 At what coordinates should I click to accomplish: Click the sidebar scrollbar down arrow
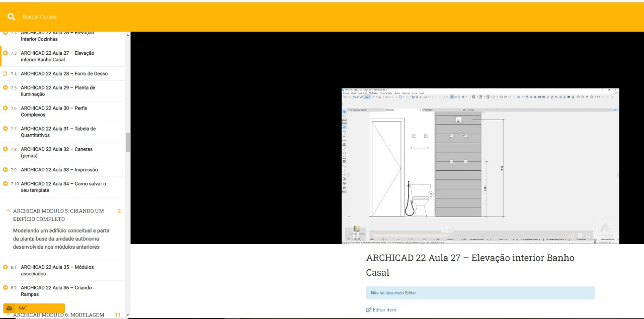coord(128,315)
